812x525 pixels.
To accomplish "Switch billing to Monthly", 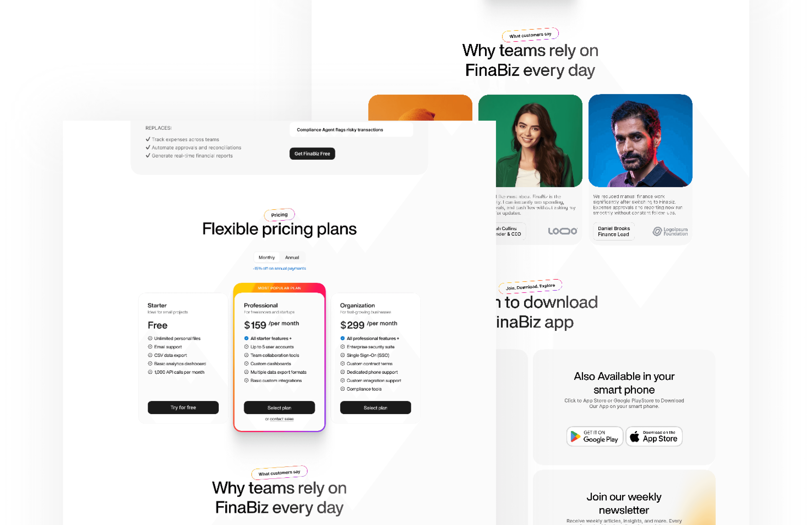I will [x=266, y=257].
